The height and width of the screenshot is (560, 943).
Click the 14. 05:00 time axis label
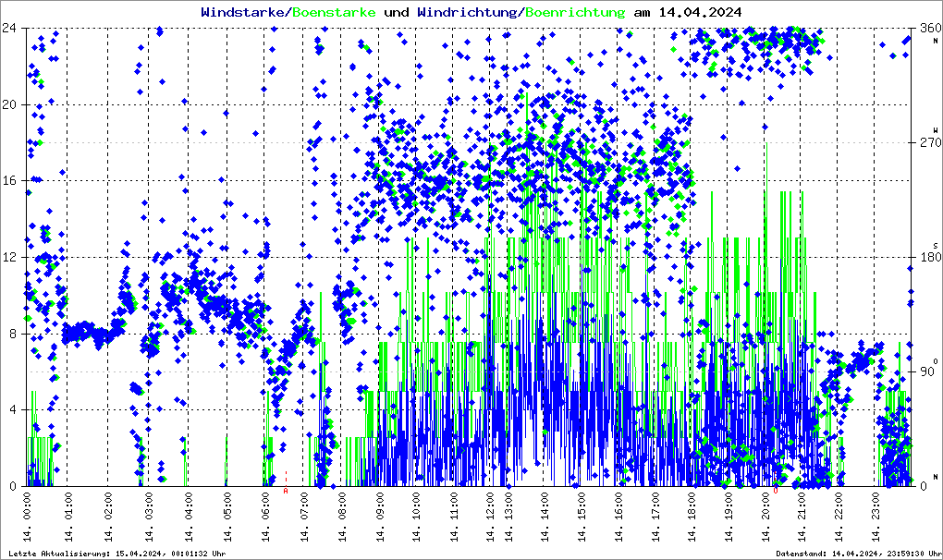[x=228, y=517]
